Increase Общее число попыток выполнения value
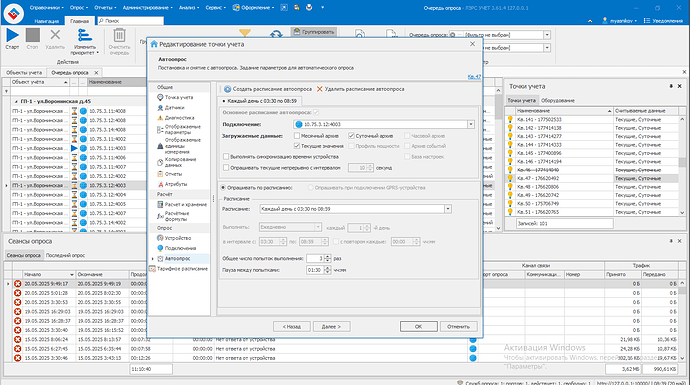This screenshot has width=690, height=385. pos(327,257)
